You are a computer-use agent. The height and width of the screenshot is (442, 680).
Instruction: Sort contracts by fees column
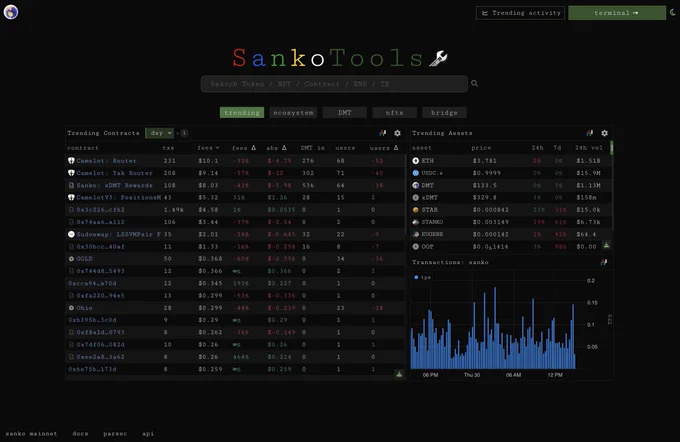coord(208,148)
